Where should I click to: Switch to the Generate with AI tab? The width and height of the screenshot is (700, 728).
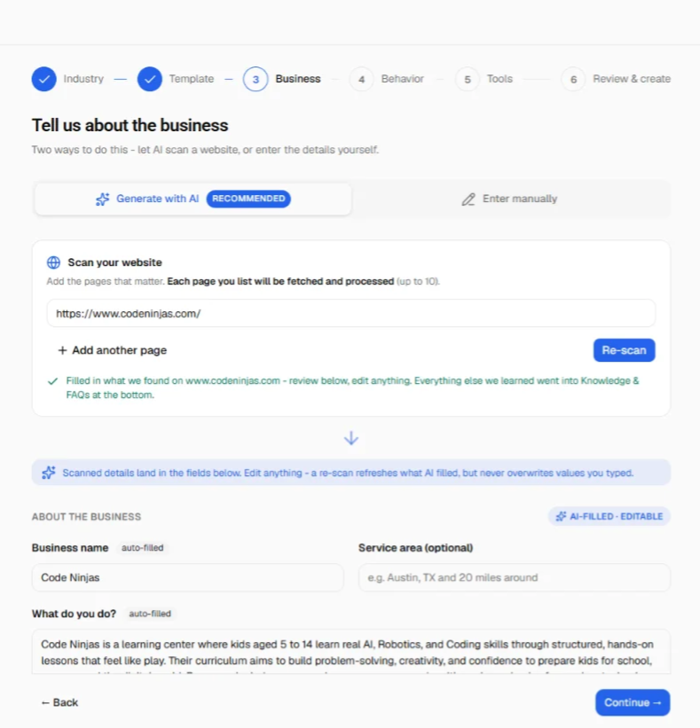(x=193, y=199)
